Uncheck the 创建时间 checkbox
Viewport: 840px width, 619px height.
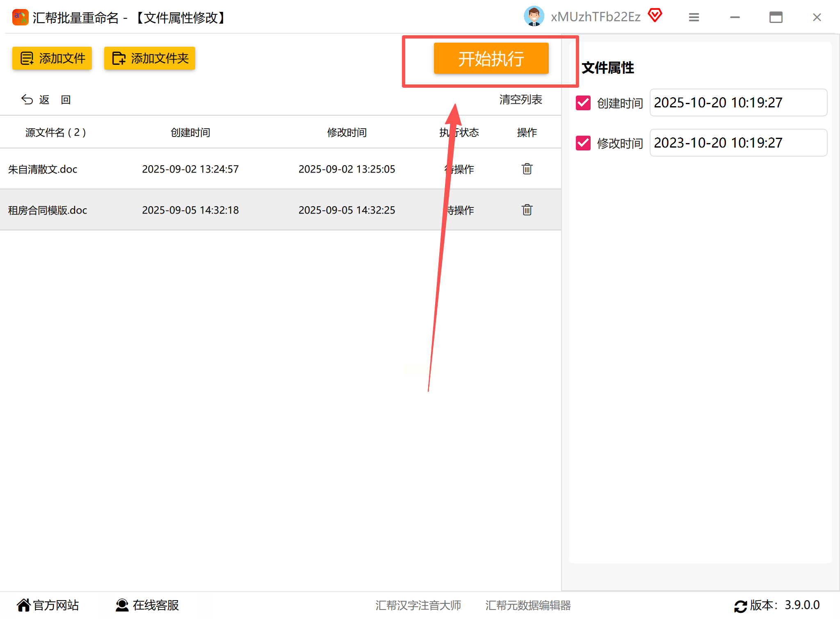point(583,103)
